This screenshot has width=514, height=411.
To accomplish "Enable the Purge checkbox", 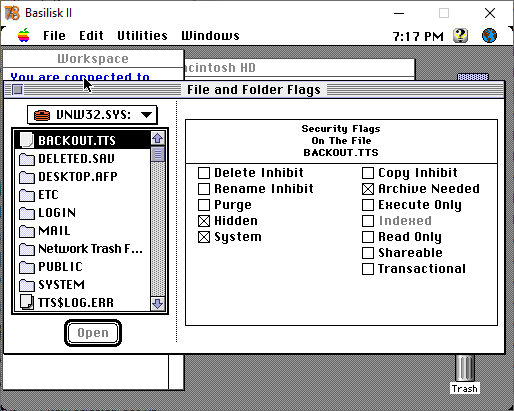I will click(204, 205).
